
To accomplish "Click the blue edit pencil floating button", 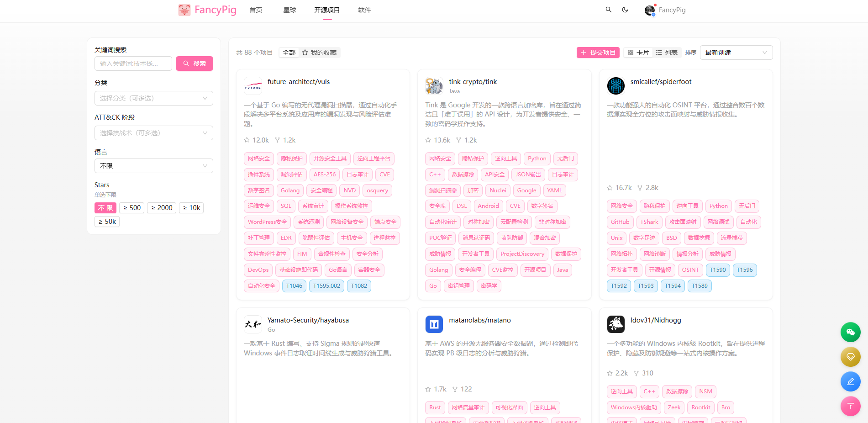I will point(851,381).
